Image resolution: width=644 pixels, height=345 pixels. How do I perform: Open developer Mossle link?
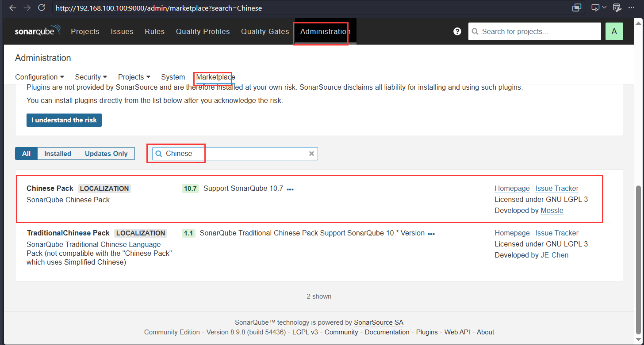point(552,211)
